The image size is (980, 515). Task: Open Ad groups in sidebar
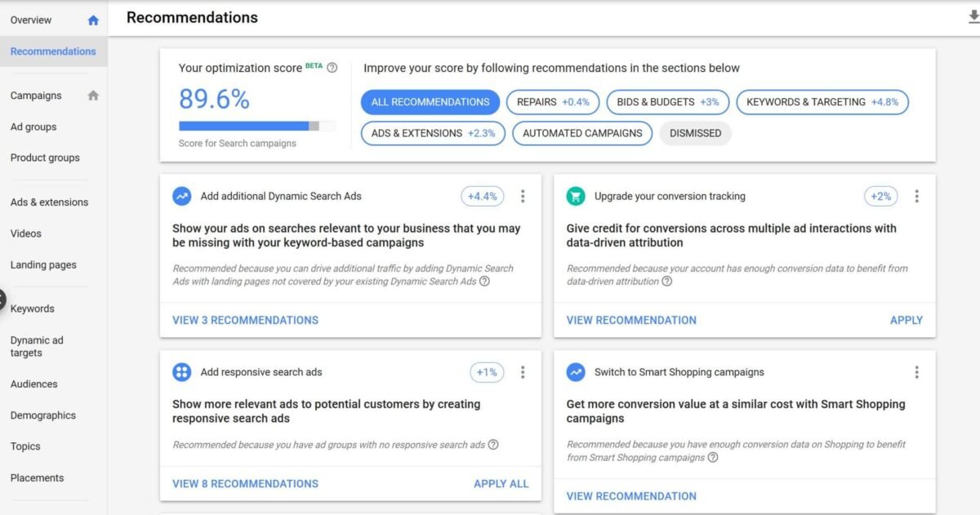[33, 127]
